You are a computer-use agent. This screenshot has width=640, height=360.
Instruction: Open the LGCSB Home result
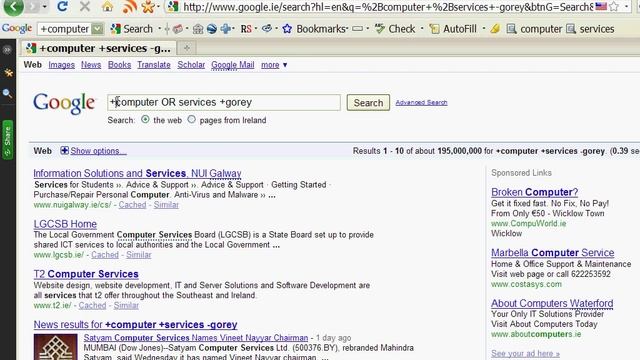[65, 224]
